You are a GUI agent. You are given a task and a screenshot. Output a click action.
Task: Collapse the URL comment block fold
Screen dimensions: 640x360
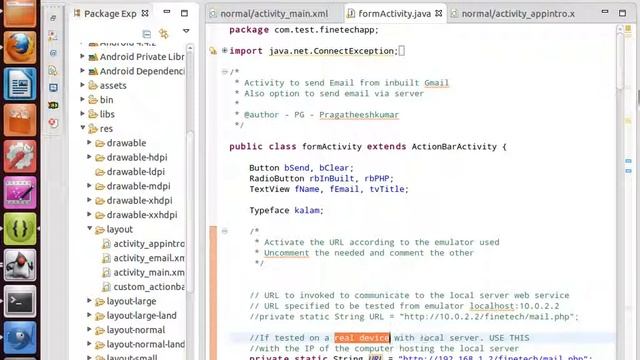click(224, 231)
